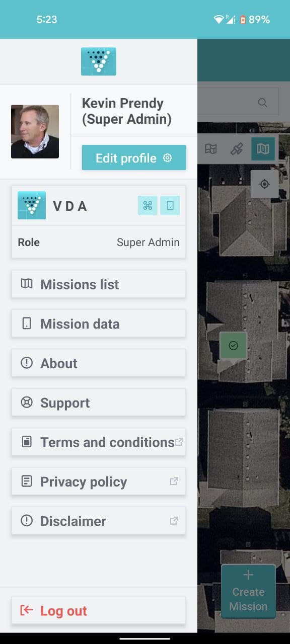290x644 pixels.
Task: Open the Mission data menu item
Action: click(99, 324)
